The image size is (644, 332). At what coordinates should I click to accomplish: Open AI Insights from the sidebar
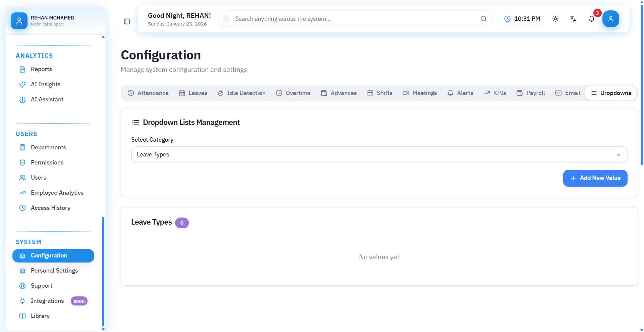point(46,84)
